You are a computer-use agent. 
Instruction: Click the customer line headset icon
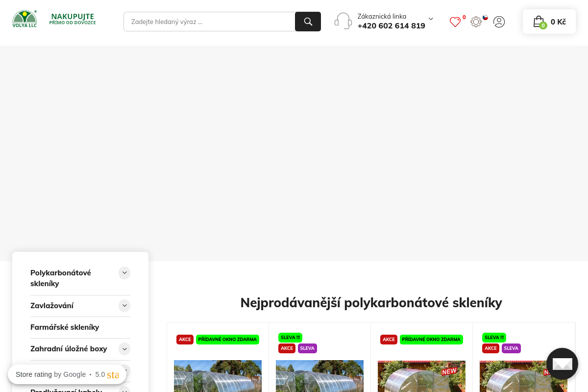tap(343, 21)
